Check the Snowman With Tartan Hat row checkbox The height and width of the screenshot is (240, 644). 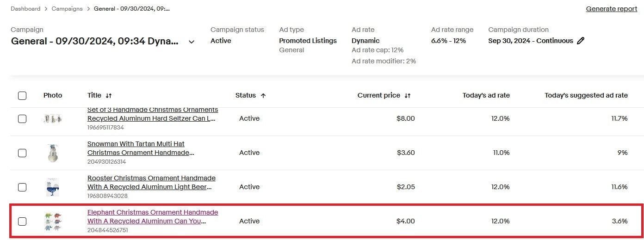pyautogui.click(x=22, y=153)
